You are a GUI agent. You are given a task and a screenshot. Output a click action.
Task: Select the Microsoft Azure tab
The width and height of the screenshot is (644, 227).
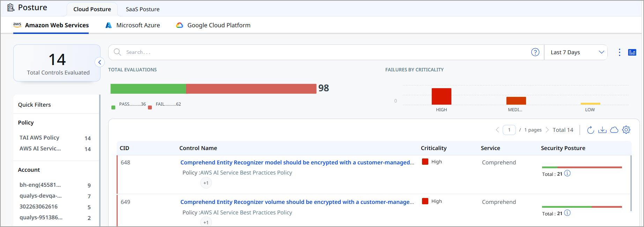tap(133, 25)
